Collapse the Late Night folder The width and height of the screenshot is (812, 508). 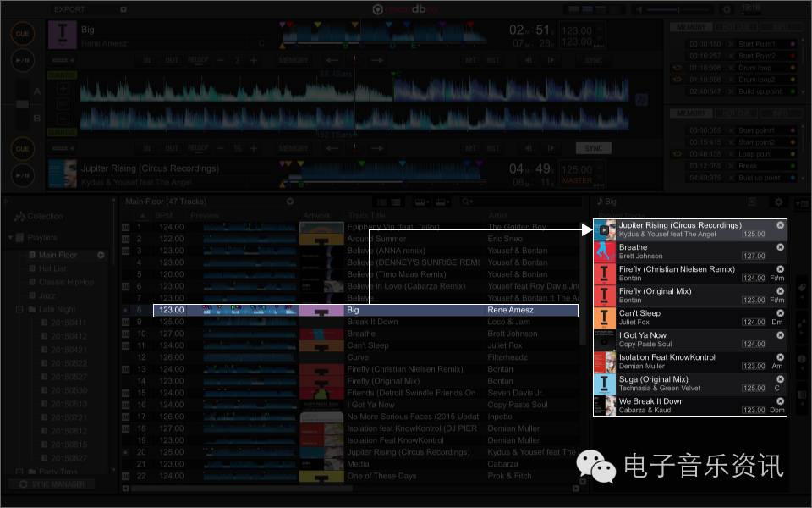[20, 310]
